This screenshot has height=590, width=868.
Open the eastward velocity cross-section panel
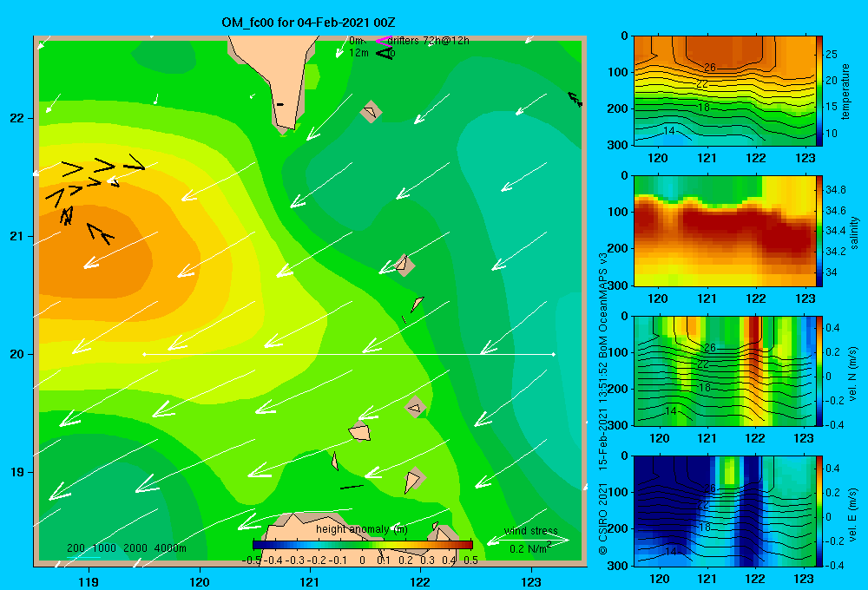pos(724,511)
